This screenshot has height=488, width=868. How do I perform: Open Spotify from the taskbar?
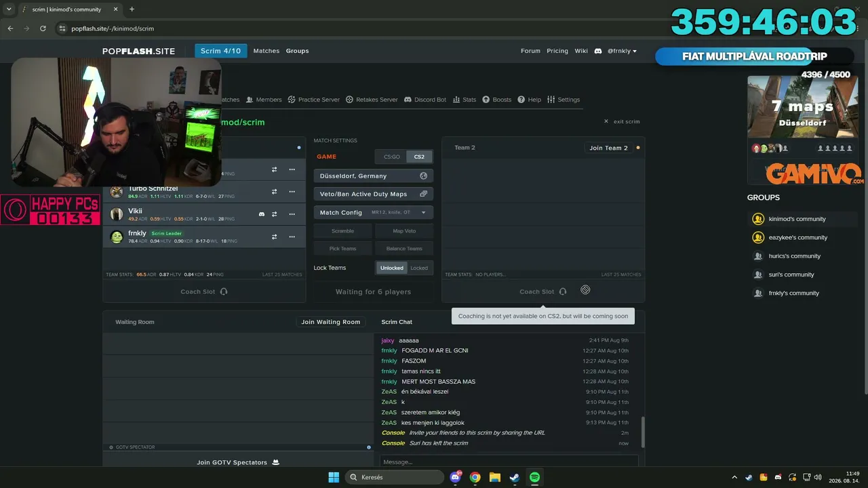tap(534, 477)
